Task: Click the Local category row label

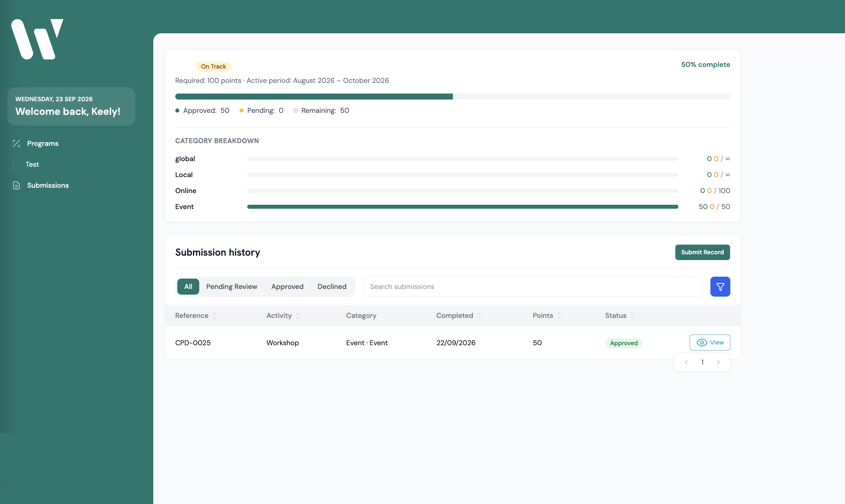Action: point(184,175)
